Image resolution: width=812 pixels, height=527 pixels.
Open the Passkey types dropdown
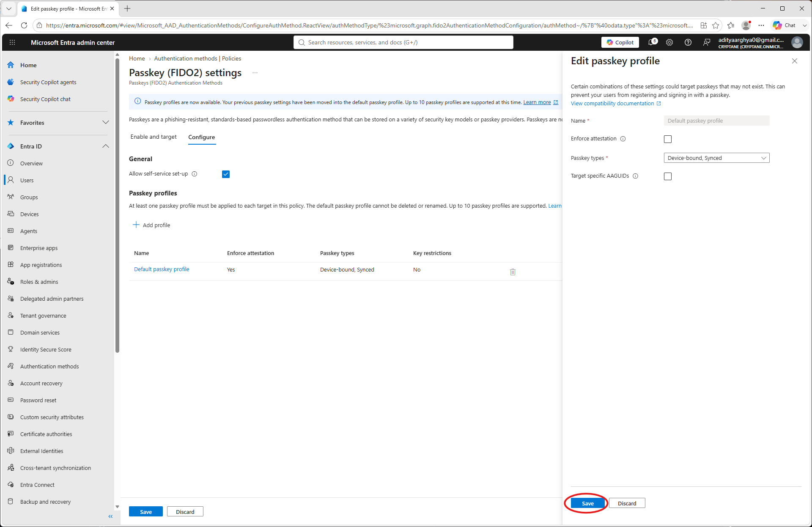pyautogui.click(x=716, y=158)
